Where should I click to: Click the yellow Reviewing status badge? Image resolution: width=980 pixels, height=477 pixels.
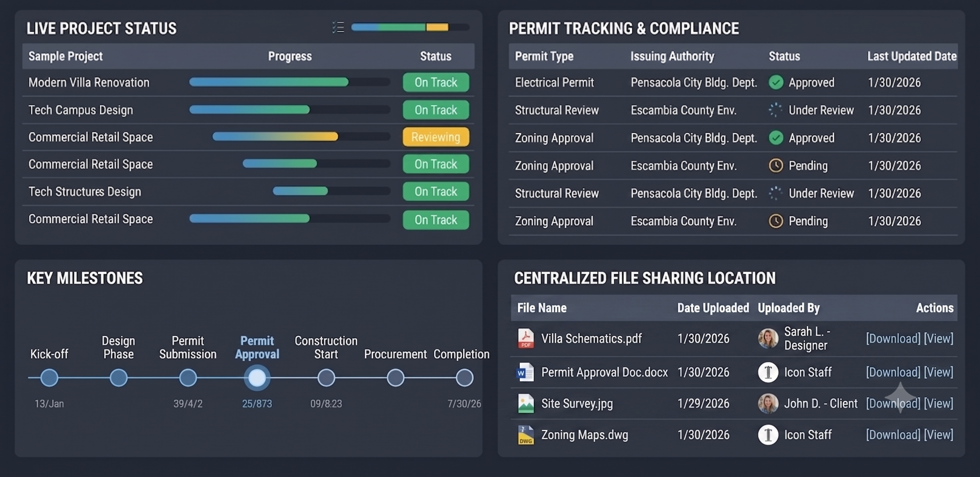click(436, 137)
